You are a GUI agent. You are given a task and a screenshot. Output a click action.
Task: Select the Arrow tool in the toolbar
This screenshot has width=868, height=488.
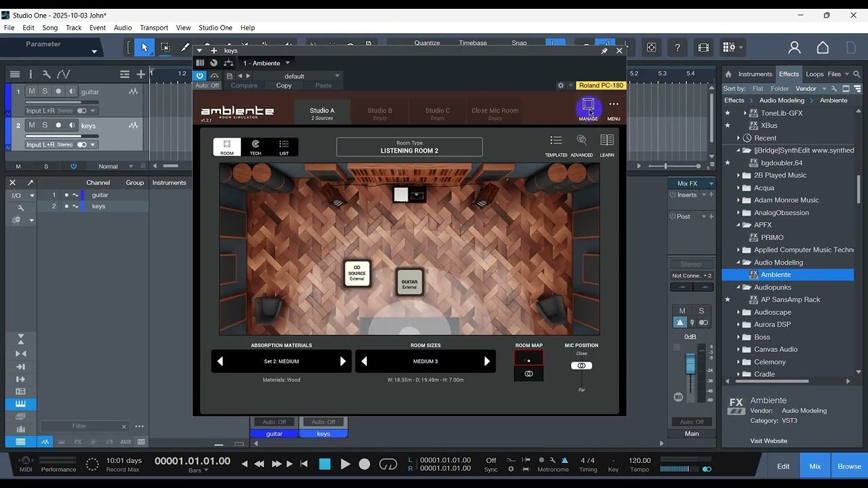point(144,47)
